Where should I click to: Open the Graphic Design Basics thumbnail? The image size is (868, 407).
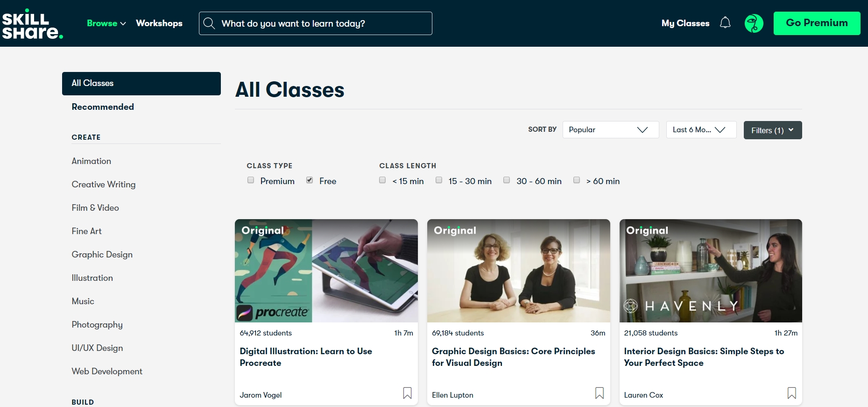click(518, 271)
